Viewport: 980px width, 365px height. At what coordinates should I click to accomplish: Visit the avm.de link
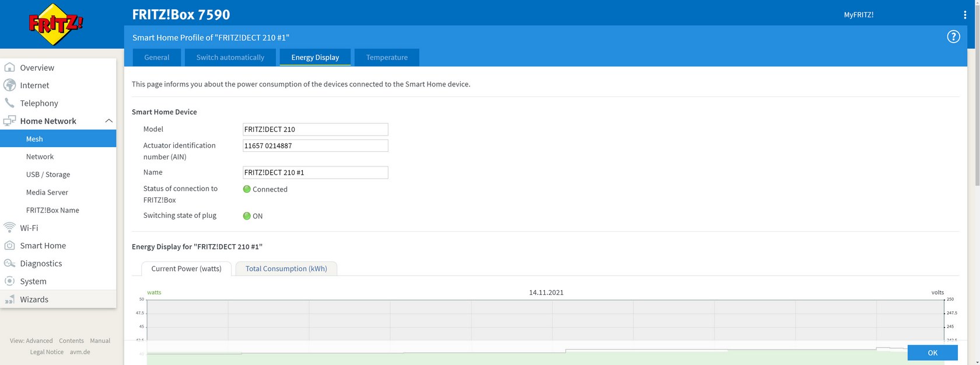80,352
